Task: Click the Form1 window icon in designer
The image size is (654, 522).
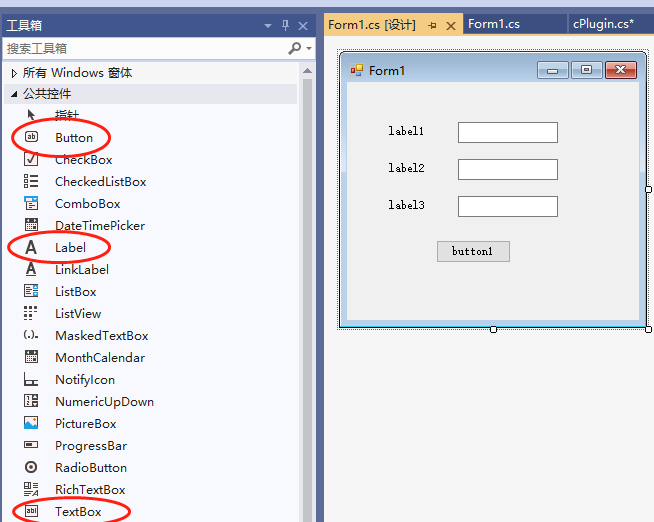Action: 357,70
